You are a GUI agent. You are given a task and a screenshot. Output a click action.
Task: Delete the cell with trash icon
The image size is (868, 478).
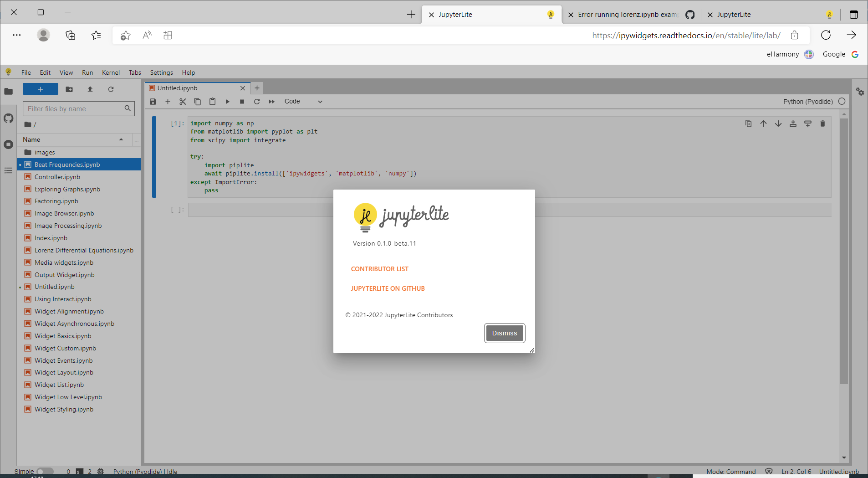(822, 123)
